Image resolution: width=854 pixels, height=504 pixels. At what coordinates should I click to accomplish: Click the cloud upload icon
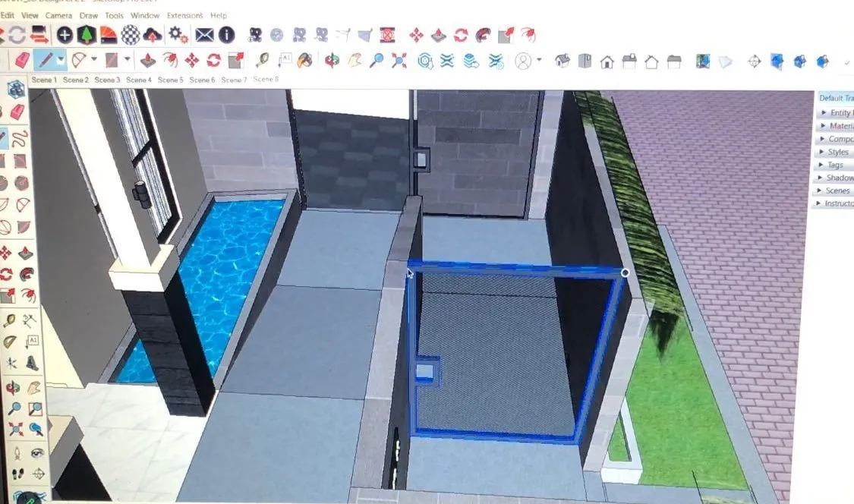(x=153, y=36)
